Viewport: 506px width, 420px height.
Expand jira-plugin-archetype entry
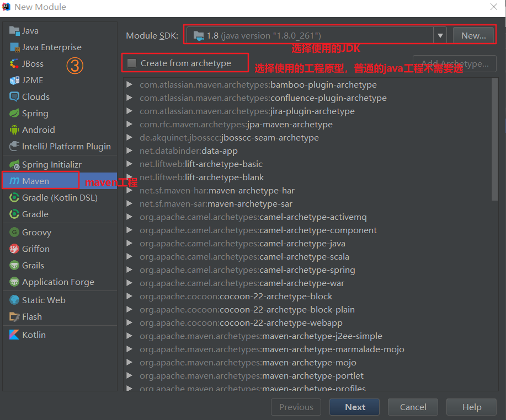coord(130,111)
